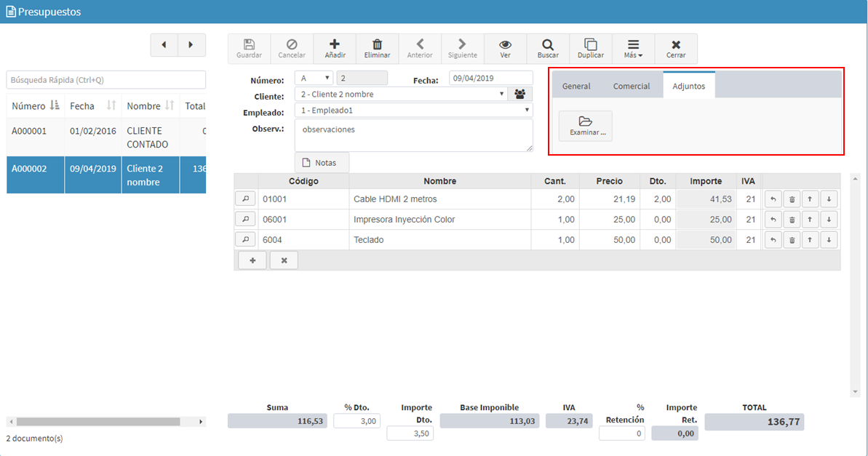868x456 pixels.
Task: Open the Cliente dropdown
Action: [401, 94]
